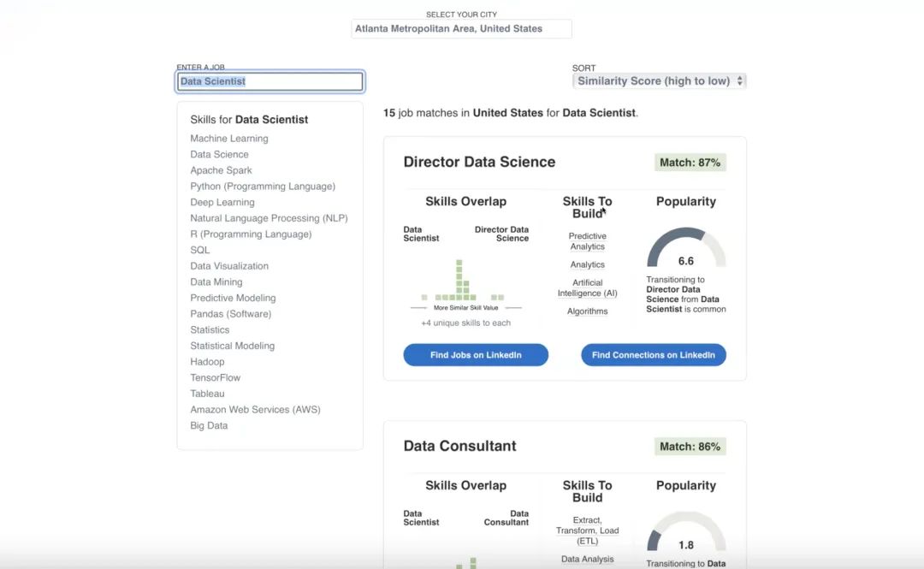Viewport: 924px width, 569px height.
Task: Click Find Connections on LinkedIn button
Action: [x=653, y=355]
